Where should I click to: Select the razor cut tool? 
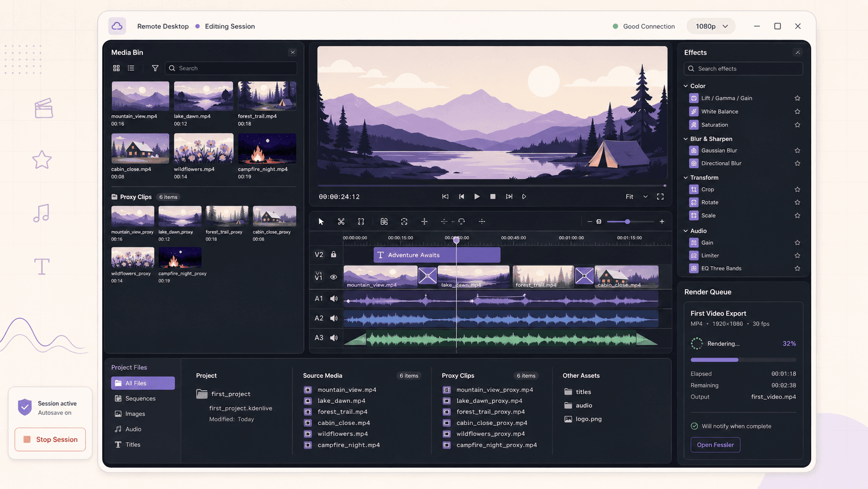(341, 221)
